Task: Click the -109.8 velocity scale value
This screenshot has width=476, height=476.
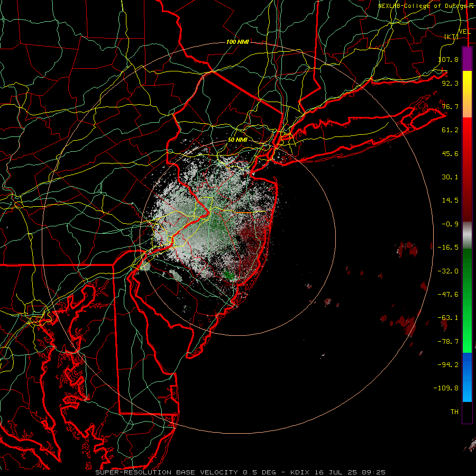Action: 446,388
